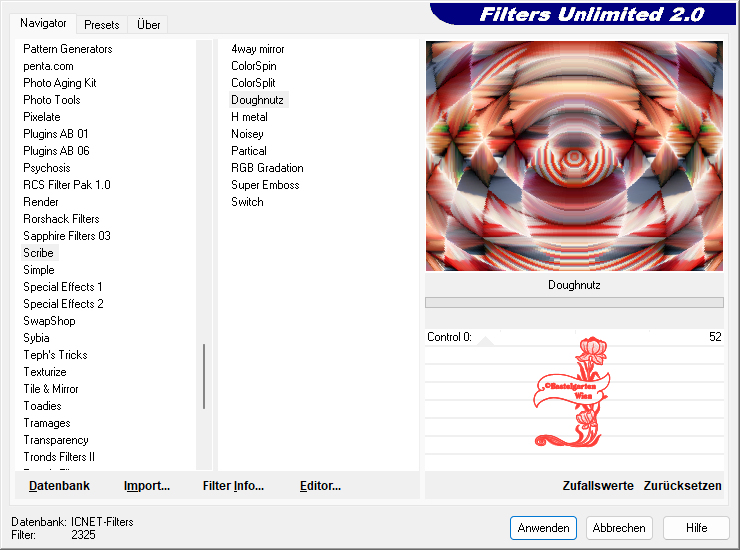Switch to the Navigator tab
This screenshot has height=550, width=740.
(x=43, y=23)
